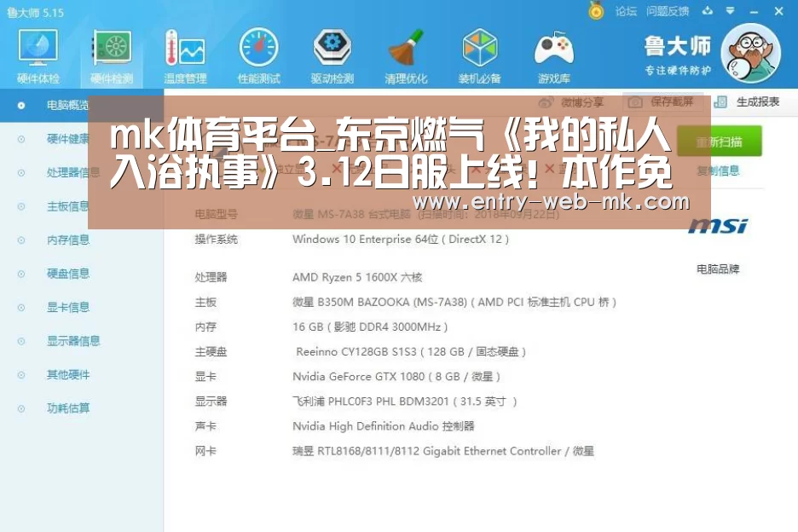This screenshot has height=532, width=798.
Task: Open 装机必备 software cube icon
Action: coord(479,56)
